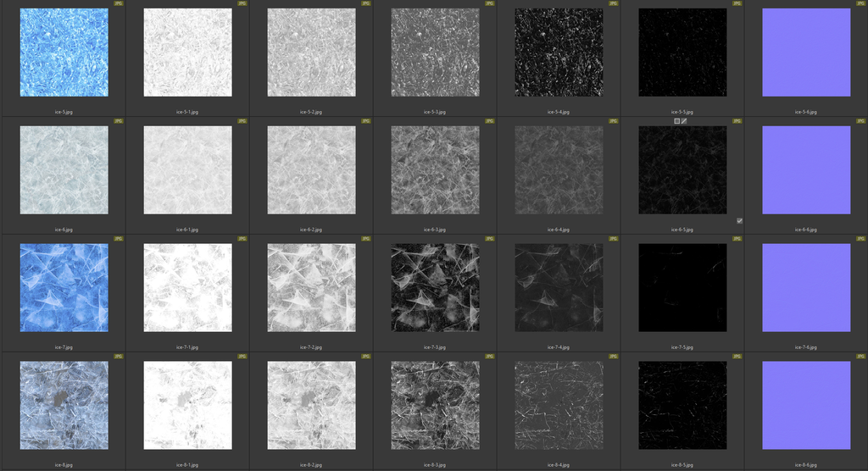Click the JPG badge on ice-5.jpg
Viewport: 868px width, 471px height.
click(x=119, y=3)
